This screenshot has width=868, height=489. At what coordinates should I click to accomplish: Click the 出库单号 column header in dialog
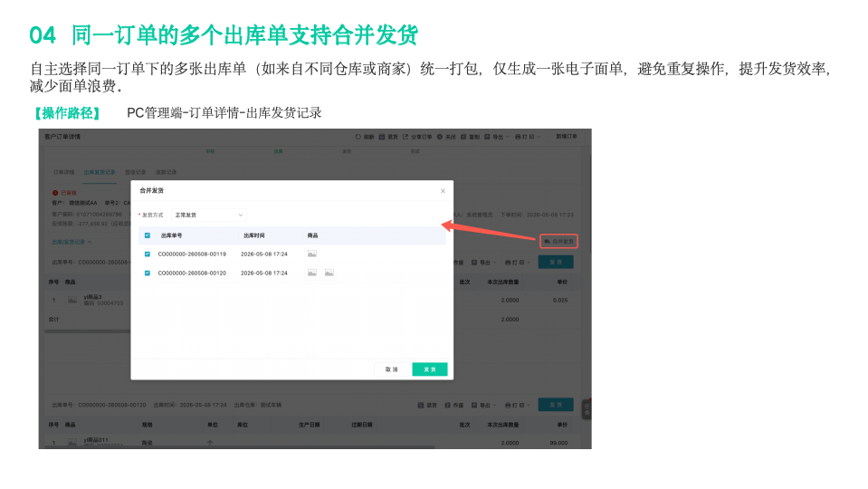pos(172,235)
